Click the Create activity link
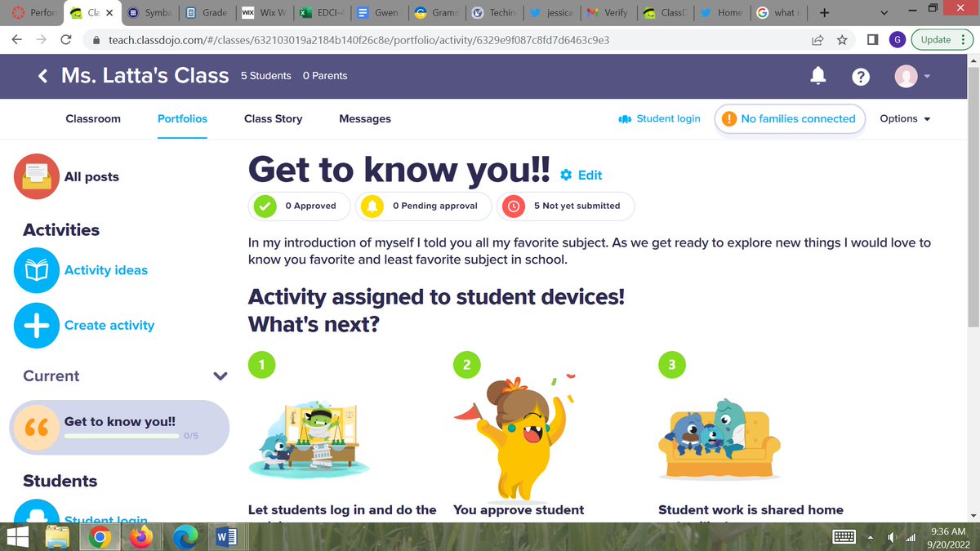 (109, 325)
